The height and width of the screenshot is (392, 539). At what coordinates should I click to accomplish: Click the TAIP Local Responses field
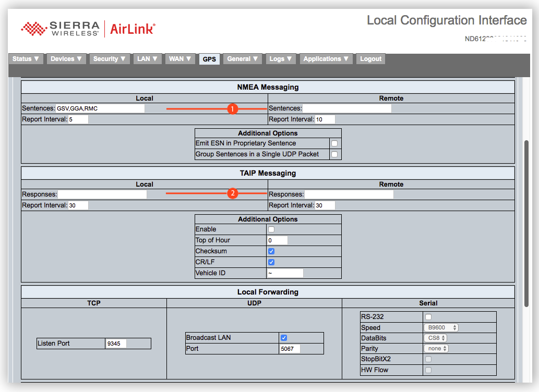[x=102, y=194]
